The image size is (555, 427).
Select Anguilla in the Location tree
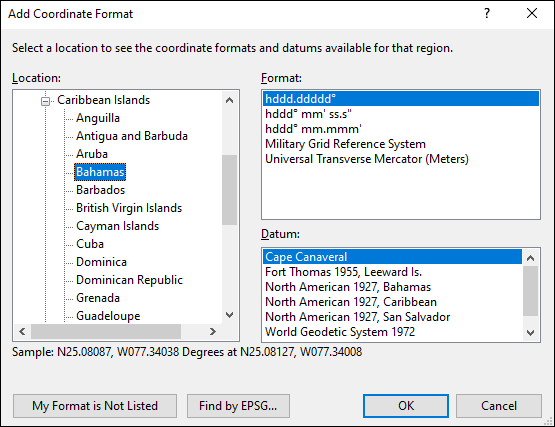click(98, 118)
